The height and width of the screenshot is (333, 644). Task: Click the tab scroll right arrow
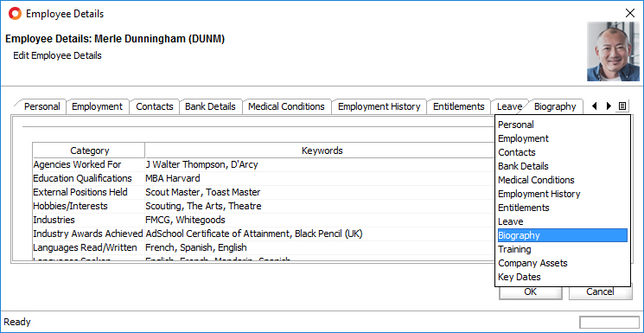pos(609,106)
